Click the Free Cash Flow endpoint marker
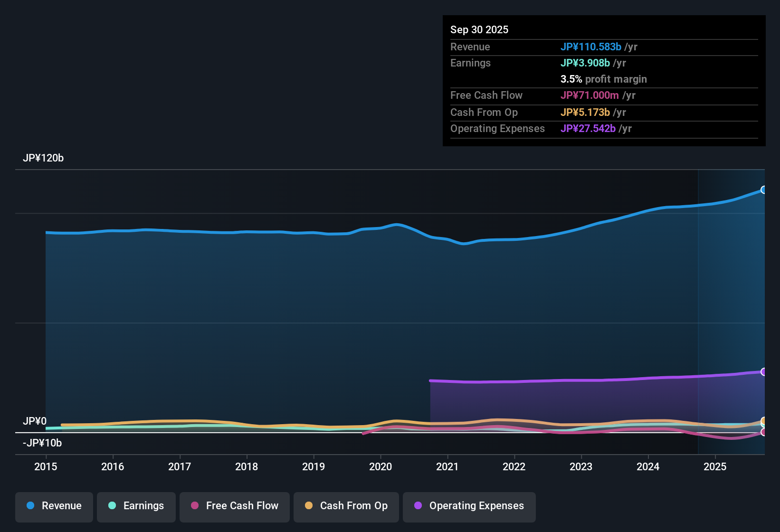The height and width of the screenshot is (532, 780). coord(764,433)
